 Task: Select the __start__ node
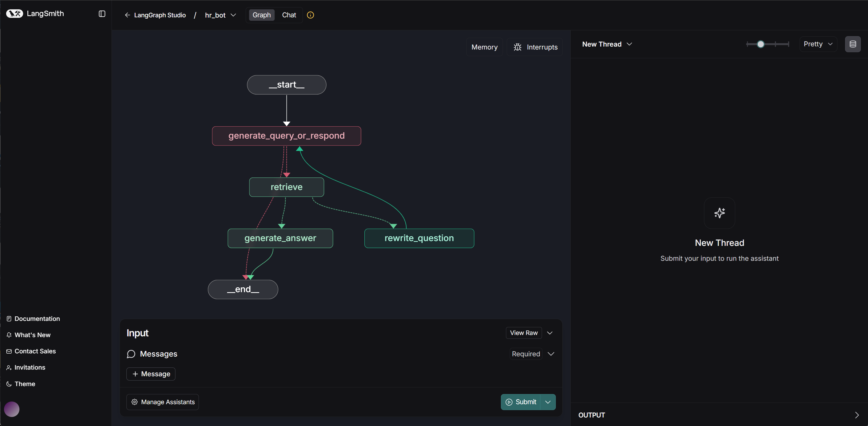(x=286, y=85)
